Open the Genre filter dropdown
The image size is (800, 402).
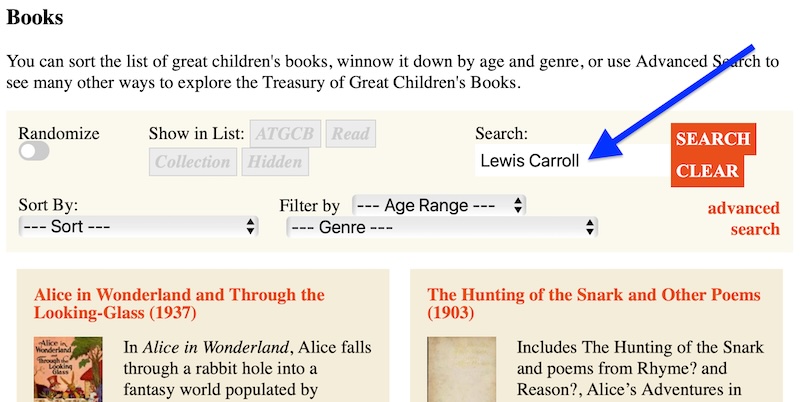(442, 227)
